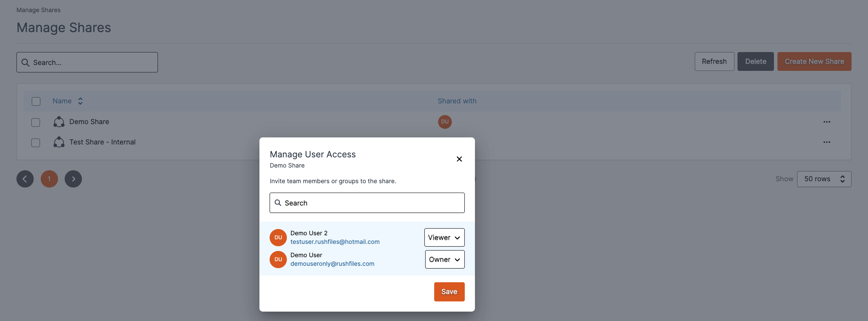The image size is (868, 321).
Task: Click the Refresh button
Action: pyautogui.click(x=714, y=61)
